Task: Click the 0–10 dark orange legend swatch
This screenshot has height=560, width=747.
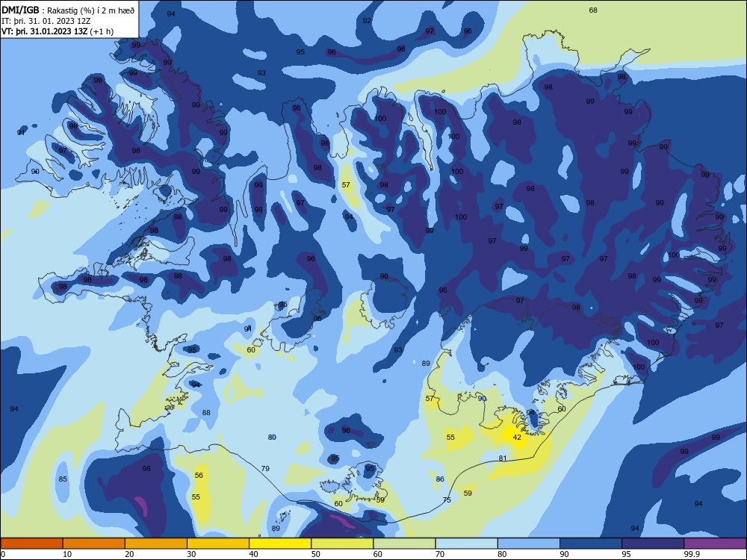Action: pyautogui.click(x=31, y=544)
